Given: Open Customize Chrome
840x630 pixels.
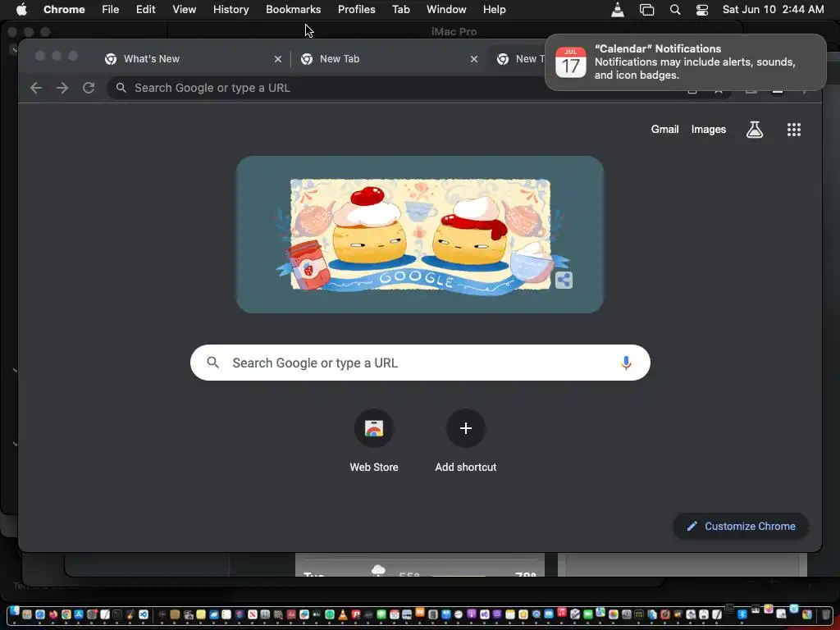Looking at the screenshot, I should pos(741,526).
